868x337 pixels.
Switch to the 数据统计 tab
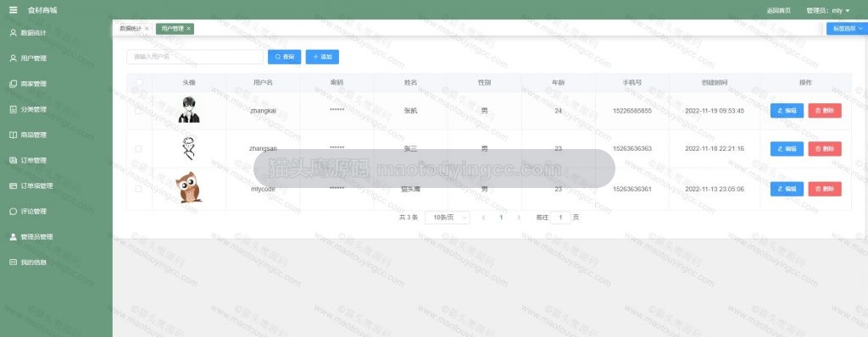coord(131,28)
